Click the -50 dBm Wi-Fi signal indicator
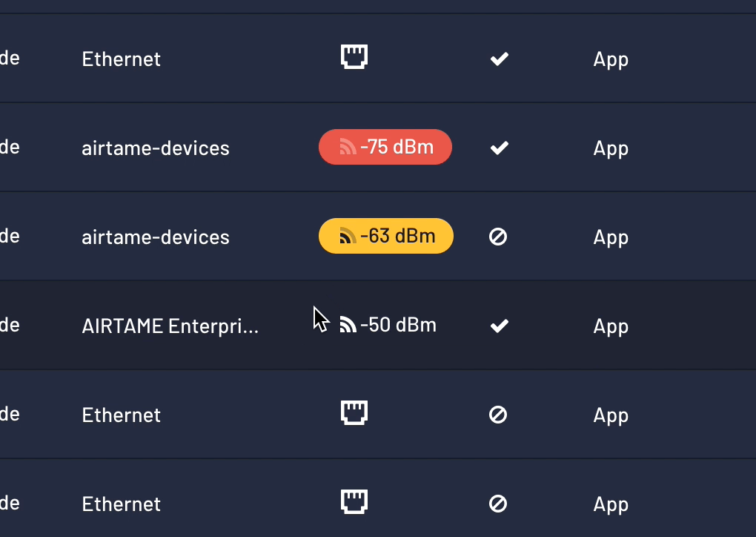Screen dimensions: 756x537 (x=388, y=325)
